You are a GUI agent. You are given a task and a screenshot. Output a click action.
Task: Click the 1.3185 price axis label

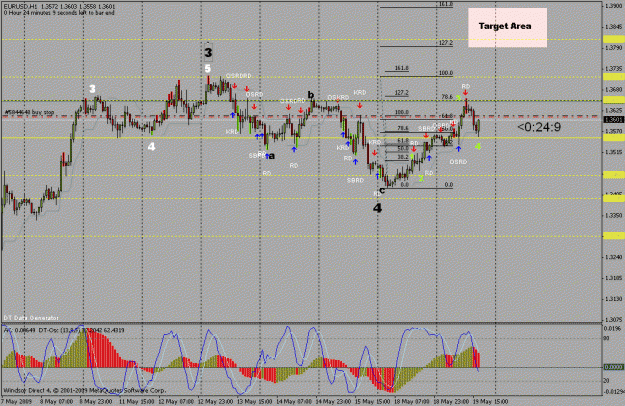point(613,278)
